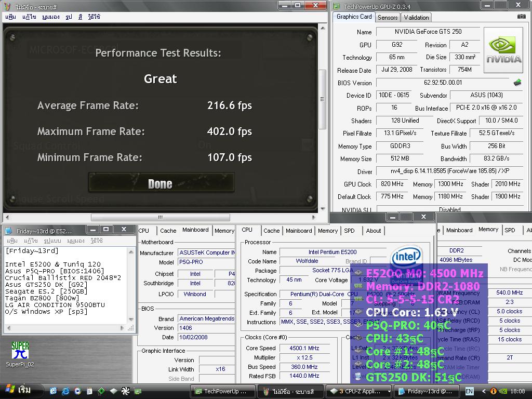Open the Format menu in Notepad window

pos(52,241)
